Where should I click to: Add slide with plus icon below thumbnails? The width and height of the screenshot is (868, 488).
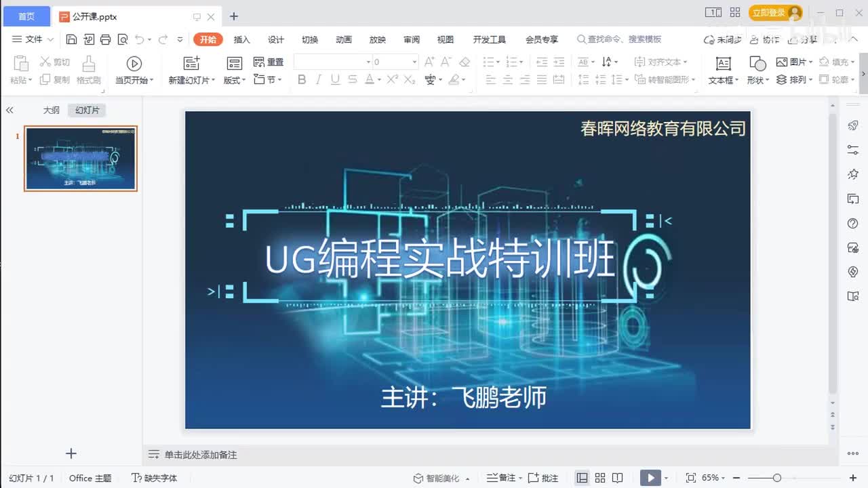click(x=71, y=453)
